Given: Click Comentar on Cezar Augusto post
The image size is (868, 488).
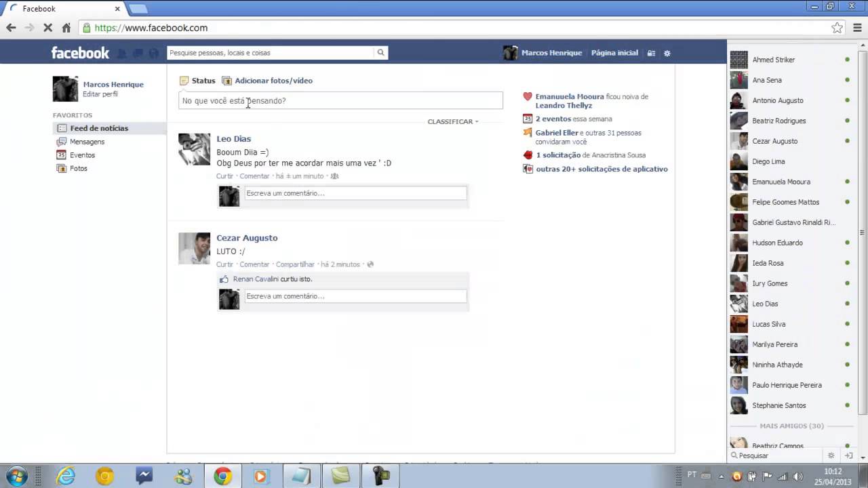Looking at the screenshot, I should tap(254, 264).
